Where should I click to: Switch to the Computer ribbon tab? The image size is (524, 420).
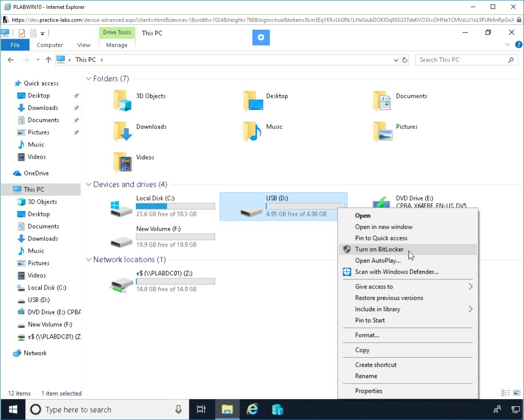pos(49,45)
